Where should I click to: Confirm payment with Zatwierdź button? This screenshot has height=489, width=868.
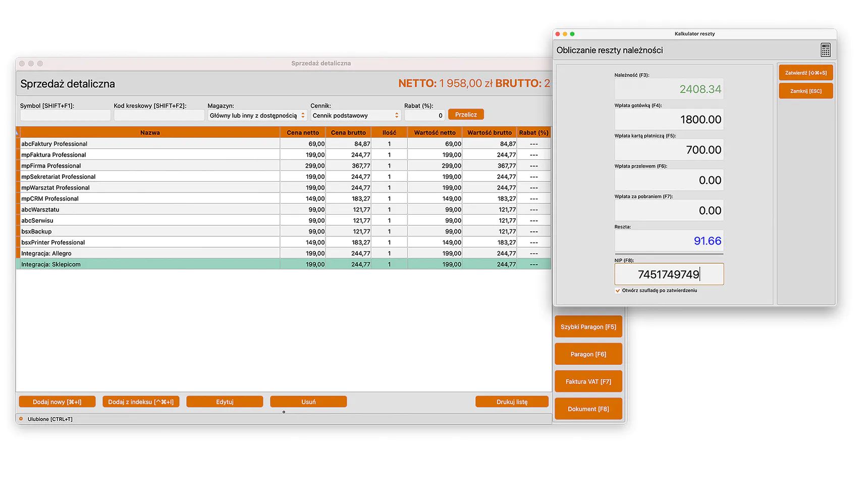[x=805, y=73]
